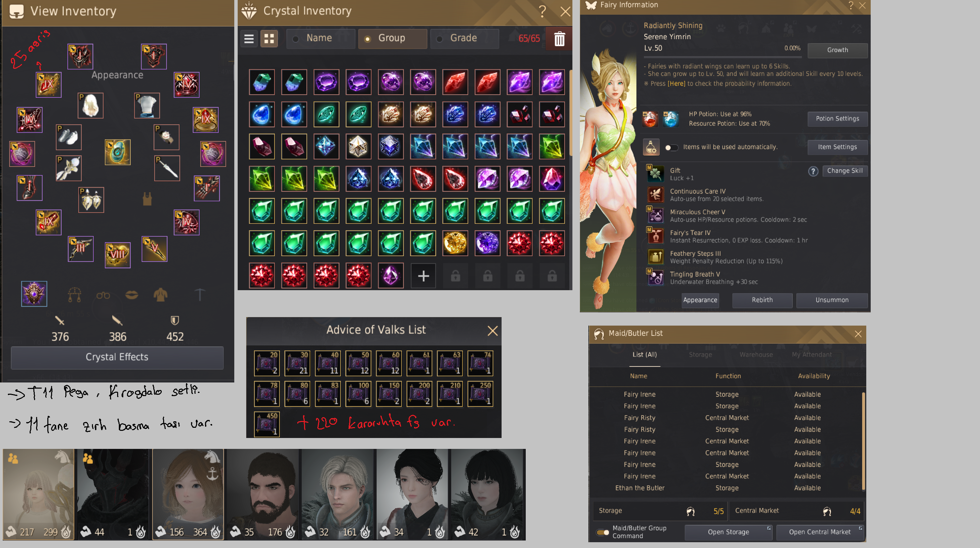This screenshot has width=980, height=548.
Task: Click the central teal alchemy stone slot
Action: (117, 152)
